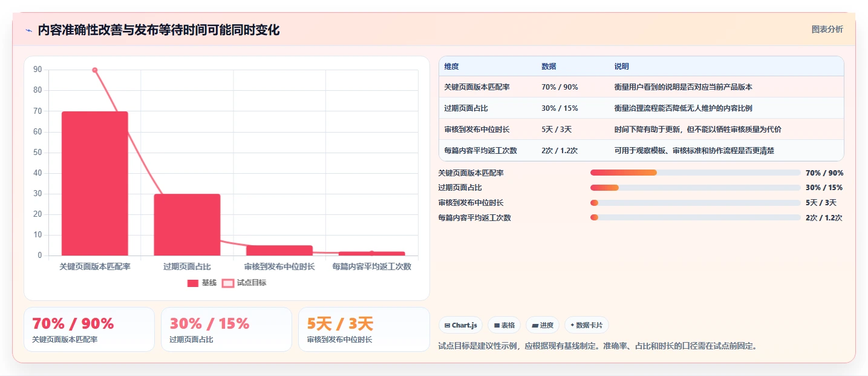The image size is (868, 376).
Task: Click description starting 可用于观察模板
Action: pyautogui.click(x=694, y=151)
